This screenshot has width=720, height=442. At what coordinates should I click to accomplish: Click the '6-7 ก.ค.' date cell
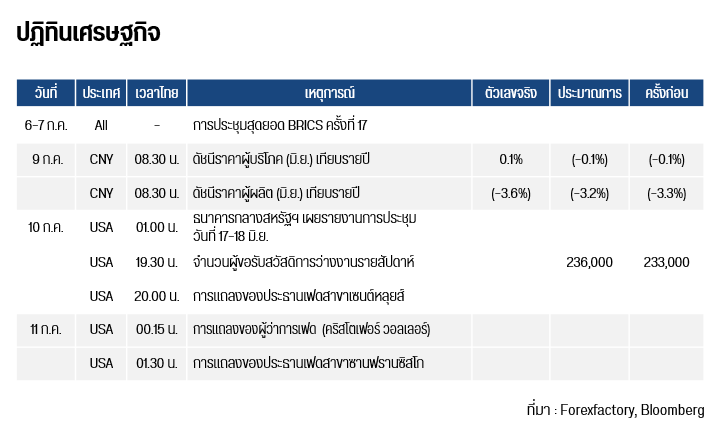click(46, 126)
